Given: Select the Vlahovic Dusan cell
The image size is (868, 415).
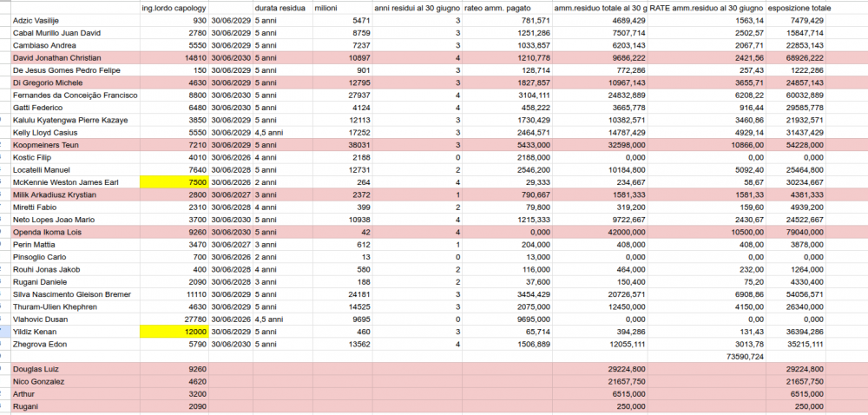Looking at the screenshot, I should [x=76, y=319].
